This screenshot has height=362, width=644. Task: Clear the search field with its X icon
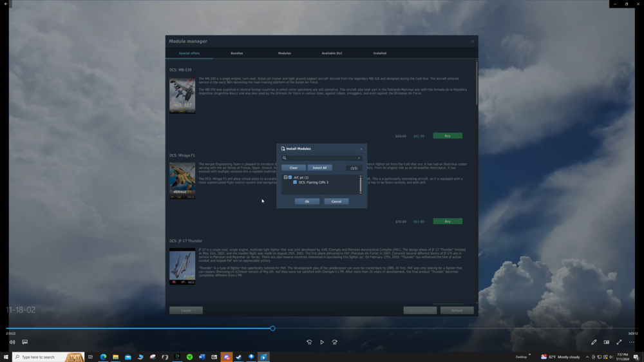[359, 158]
